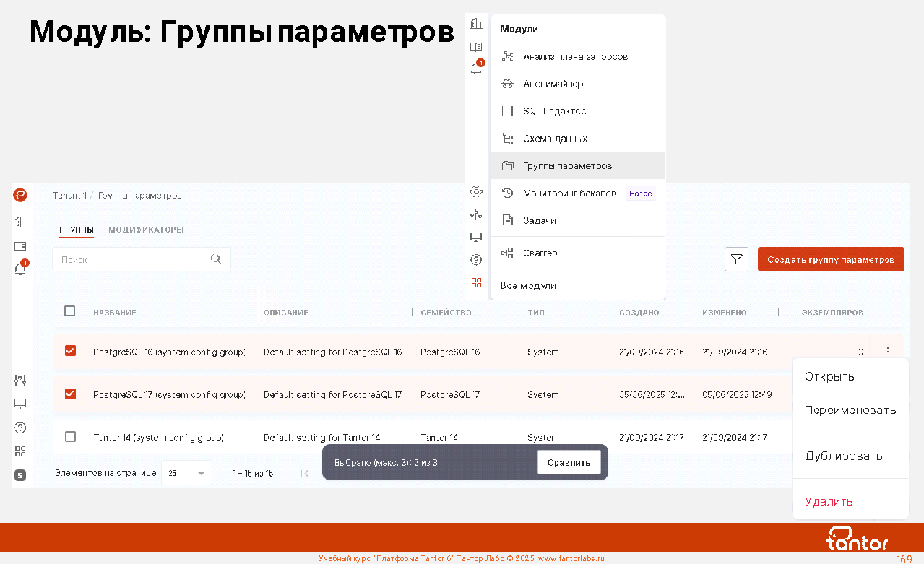924x564 pixels.
Task: Click the Создать группу параметров button
Action: pyautogui.click(x=830, y=259)
